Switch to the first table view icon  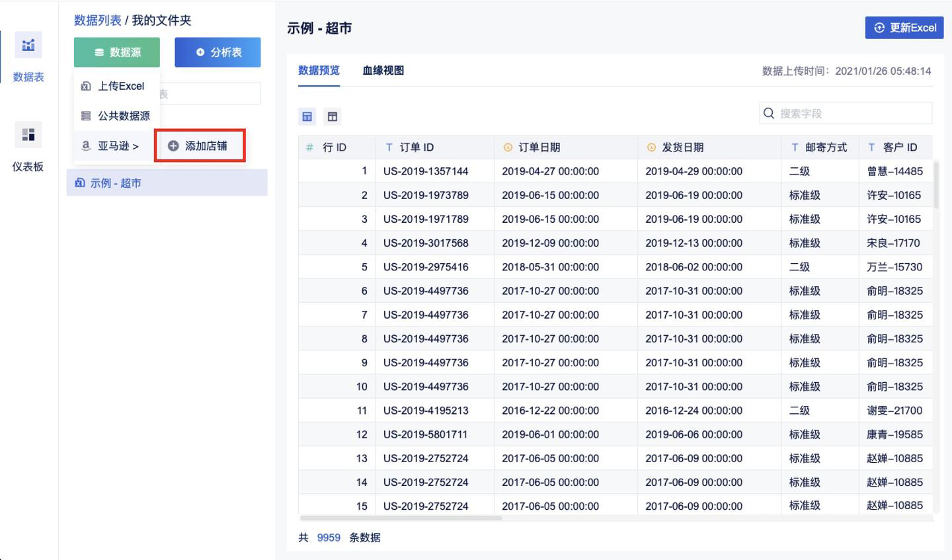point(307,117)
